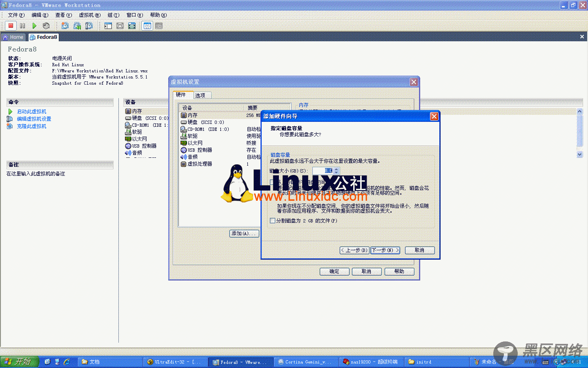Click the full screen toolbar icon
The image size is (588, 368).
pos(131,26)
